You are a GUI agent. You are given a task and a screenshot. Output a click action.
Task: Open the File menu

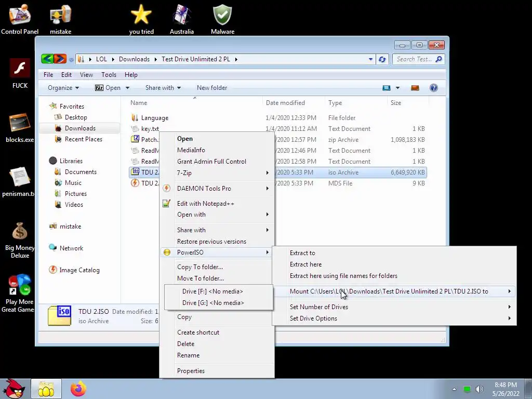pyautogui.click(x=48, y=75)
